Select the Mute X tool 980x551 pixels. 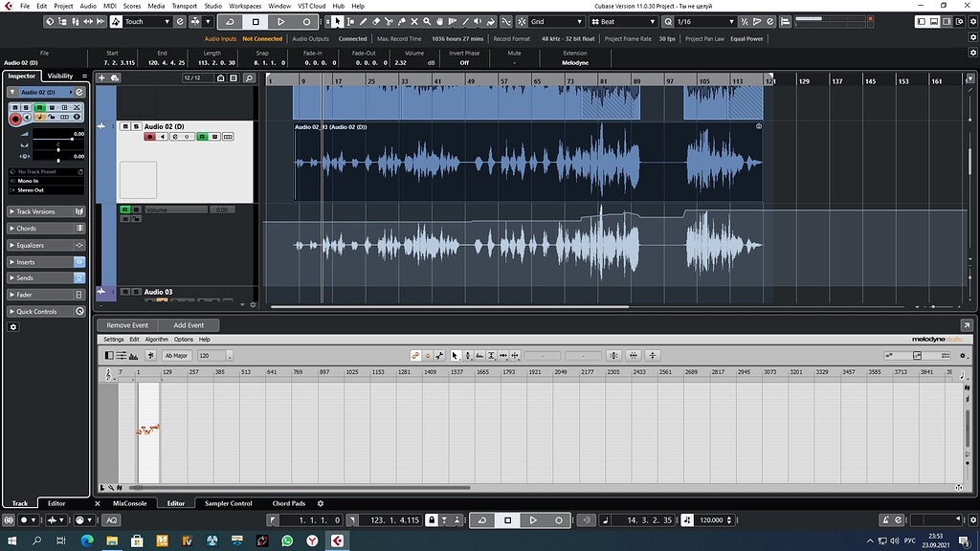413,21
